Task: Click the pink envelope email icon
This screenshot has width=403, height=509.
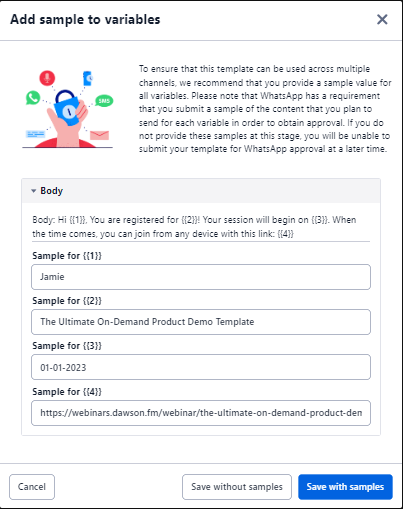Action: [99, 135]
